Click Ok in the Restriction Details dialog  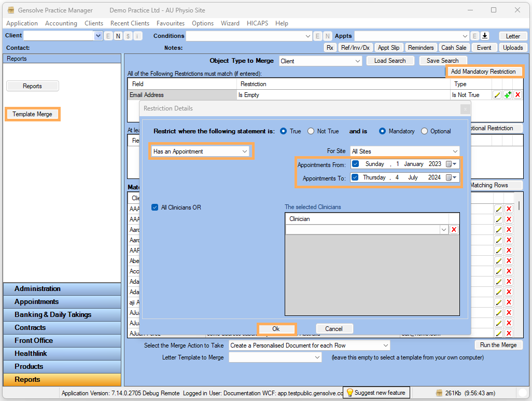[x=276, y=329]
